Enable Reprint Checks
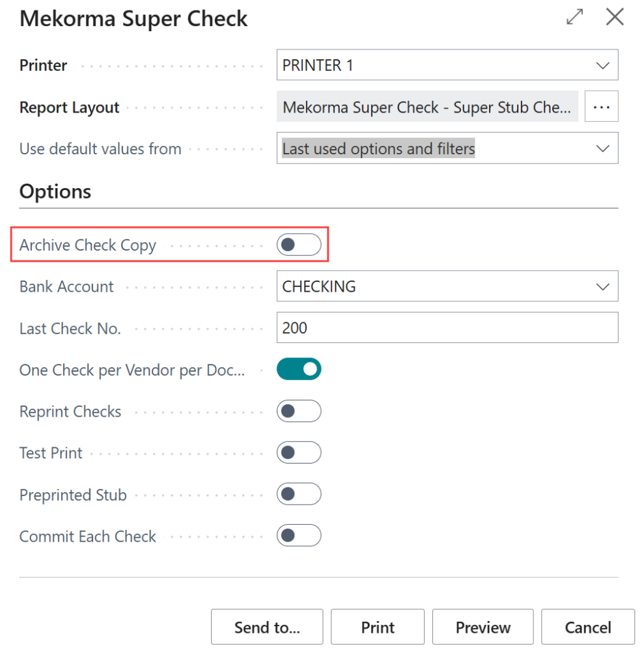 pos(299,411)
